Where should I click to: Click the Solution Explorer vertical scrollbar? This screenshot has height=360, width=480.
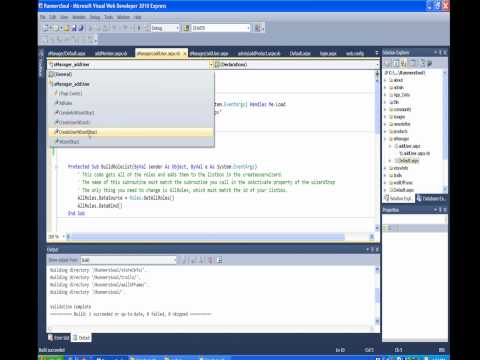[x=445, y=132]
